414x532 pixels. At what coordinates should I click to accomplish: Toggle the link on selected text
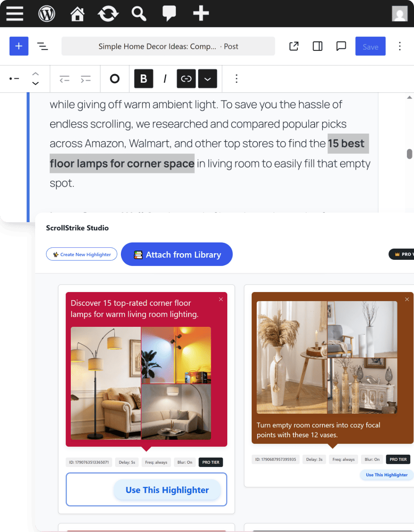[x=186, y=79]
